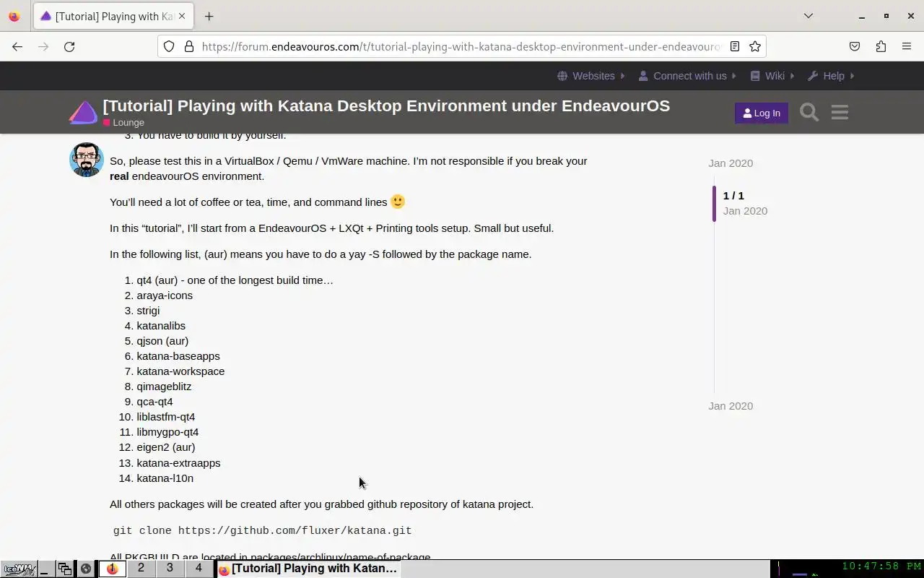Click the list item 'qimageblitz'
The height and width of the screenshot is (578, 924).
pos(164,387)
